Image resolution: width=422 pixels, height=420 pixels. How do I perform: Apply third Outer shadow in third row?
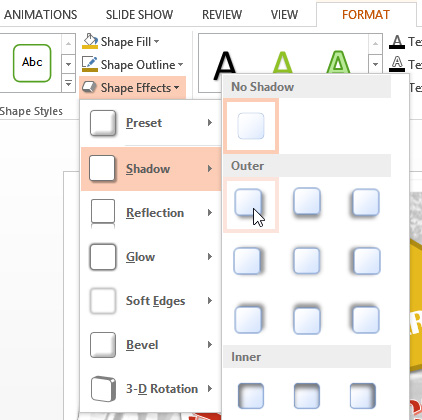coord(365,320)
